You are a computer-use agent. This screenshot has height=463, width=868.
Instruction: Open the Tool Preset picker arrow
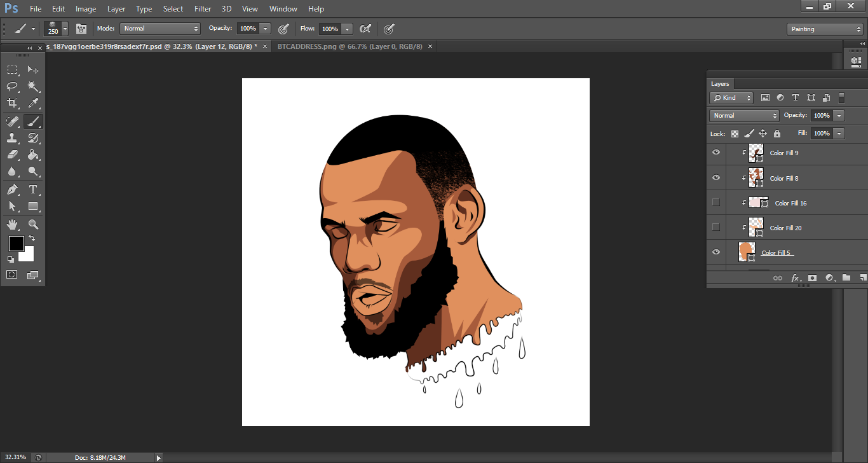pos(33,29)
